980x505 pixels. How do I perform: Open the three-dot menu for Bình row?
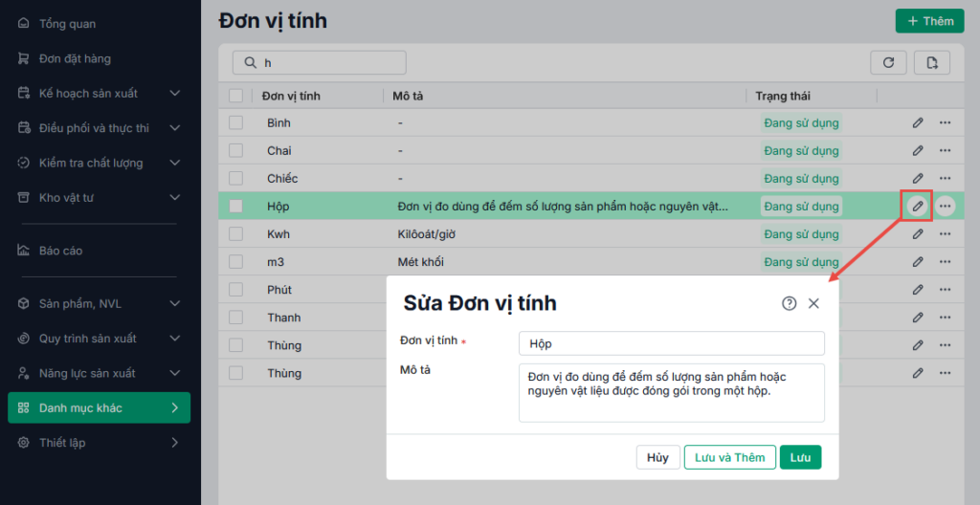coord(945,122)
